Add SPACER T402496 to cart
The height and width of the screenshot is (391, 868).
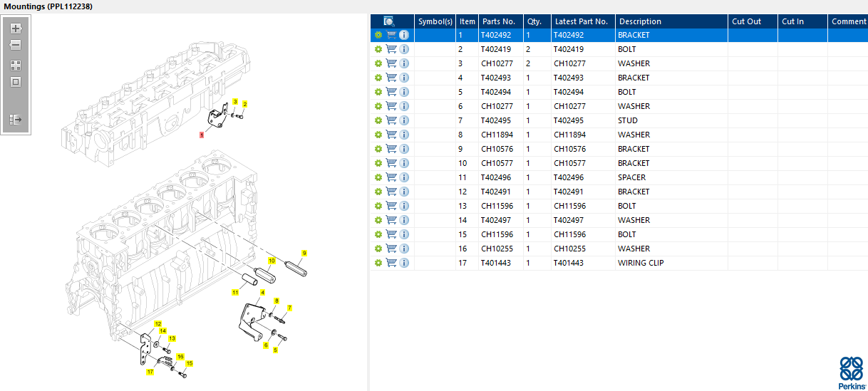[x=391, y=177]
